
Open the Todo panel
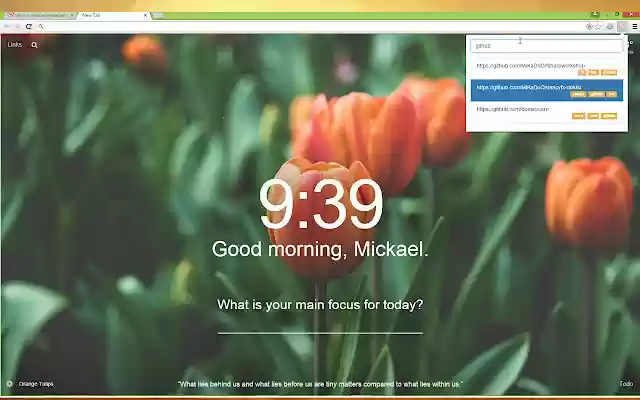pyautogui.click(x=626, y=384)
